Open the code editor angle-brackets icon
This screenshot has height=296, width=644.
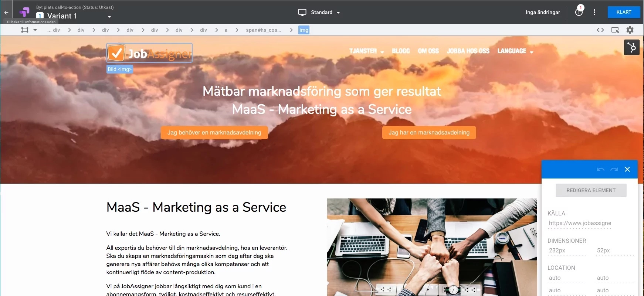tap(600, 30)
